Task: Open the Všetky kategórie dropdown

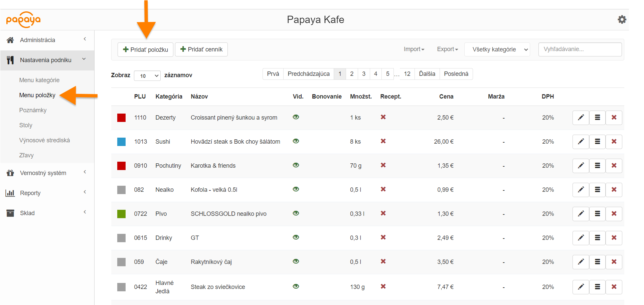Action: [497, 49]
